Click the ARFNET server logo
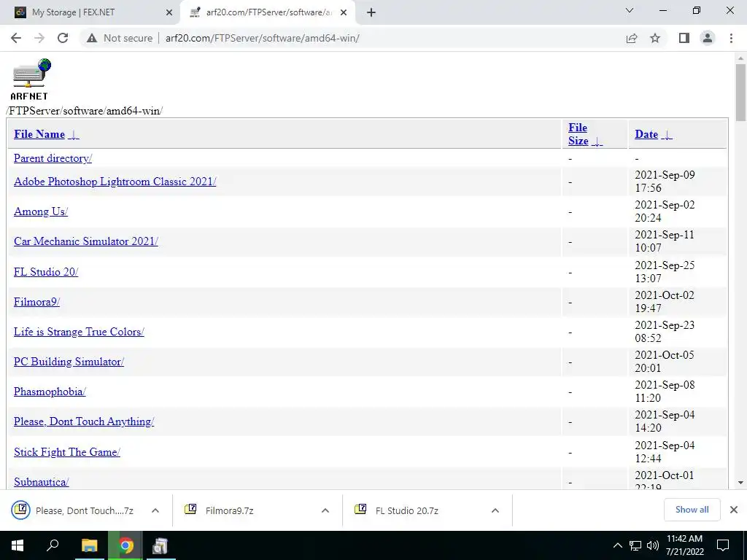This screenshot has height=560, width=747. (31, 79)
